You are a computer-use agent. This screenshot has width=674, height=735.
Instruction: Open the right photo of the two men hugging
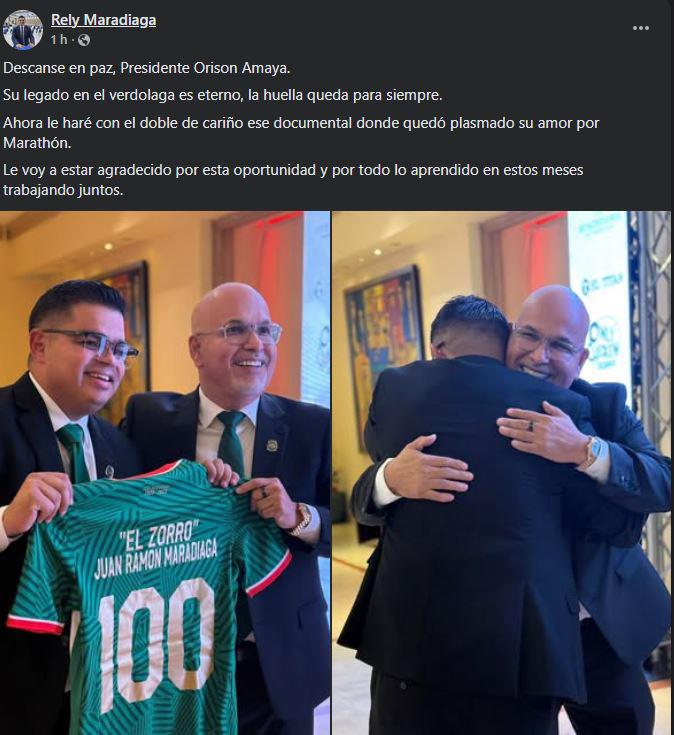coord(502,473)
